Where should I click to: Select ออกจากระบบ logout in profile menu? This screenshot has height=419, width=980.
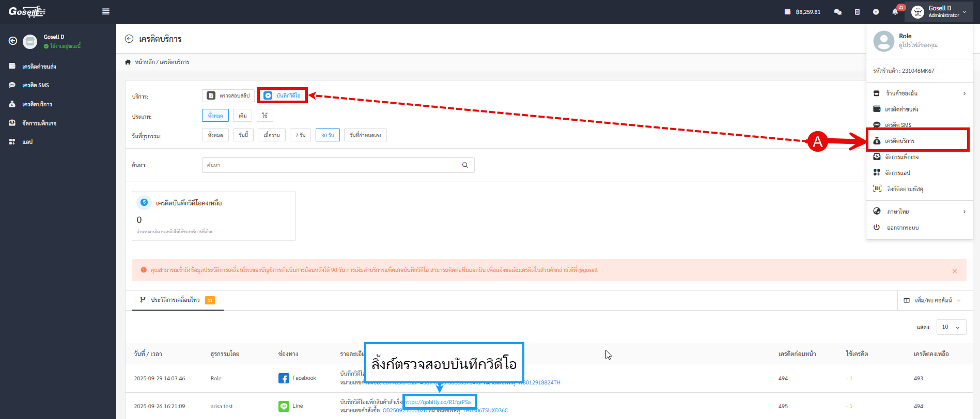click(x=903, y=228)
